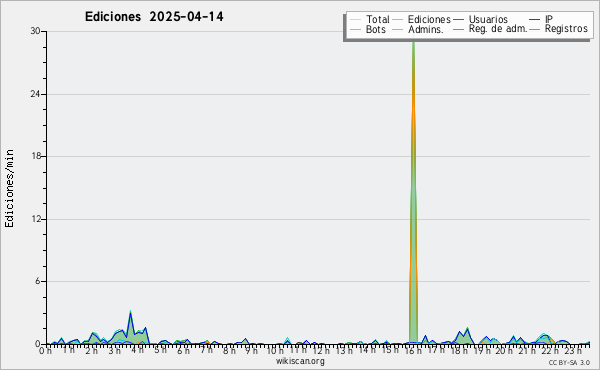Click the '14 h' x-axis tick label
The image size is (600, 370).
[367, 350]
